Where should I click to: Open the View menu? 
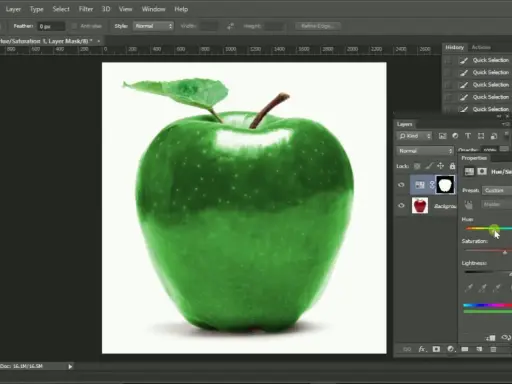pyautogui.click(x=126, y=9)
